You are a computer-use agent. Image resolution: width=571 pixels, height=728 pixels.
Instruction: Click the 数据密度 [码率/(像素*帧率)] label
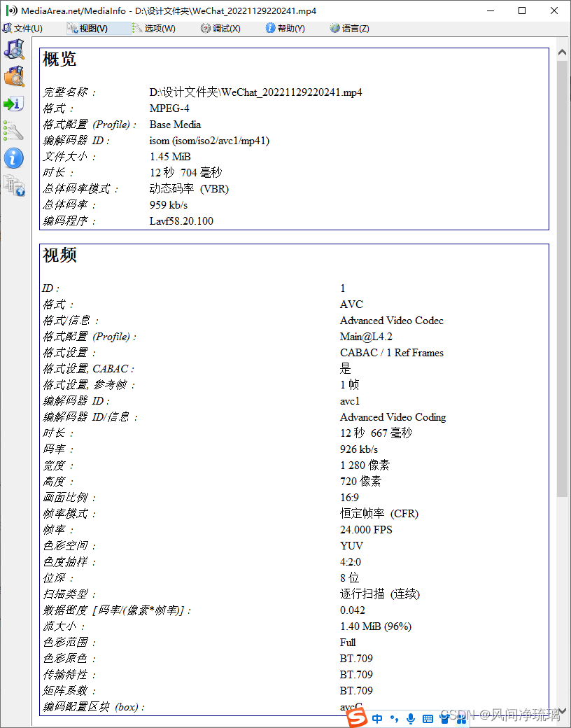point(117,610)
